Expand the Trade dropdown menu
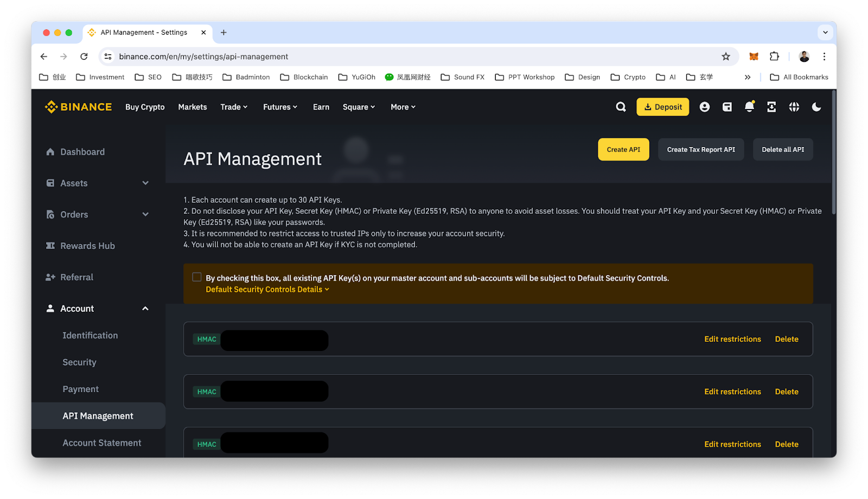868x499 pixels. pos(234,107)
